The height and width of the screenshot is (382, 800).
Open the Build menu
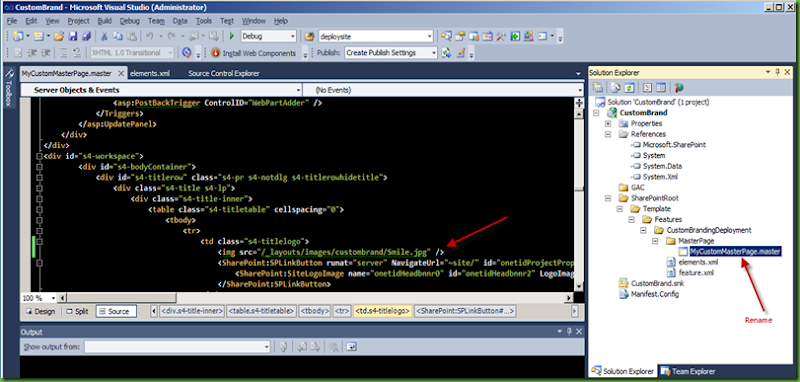105,21
